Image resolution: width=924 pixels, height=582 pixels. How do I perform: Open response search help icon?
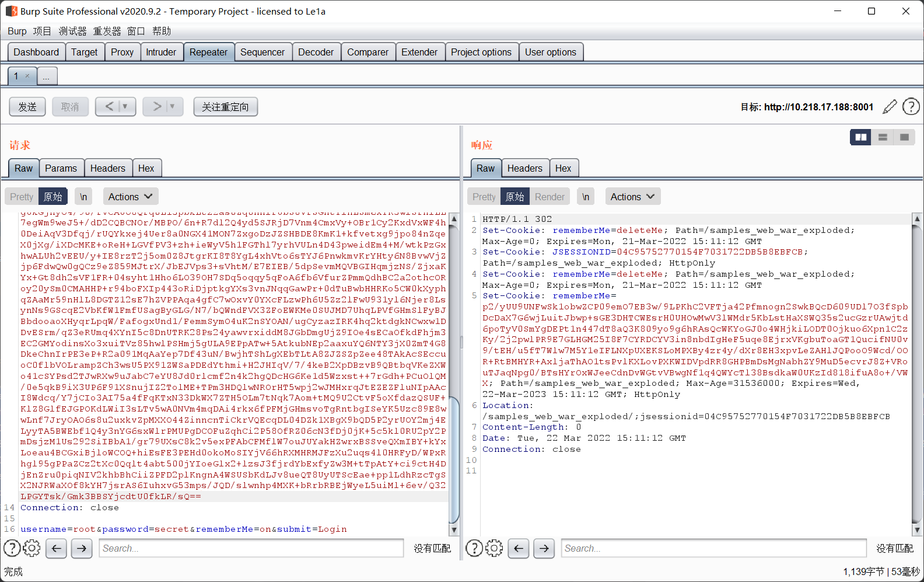pos(474,548)
